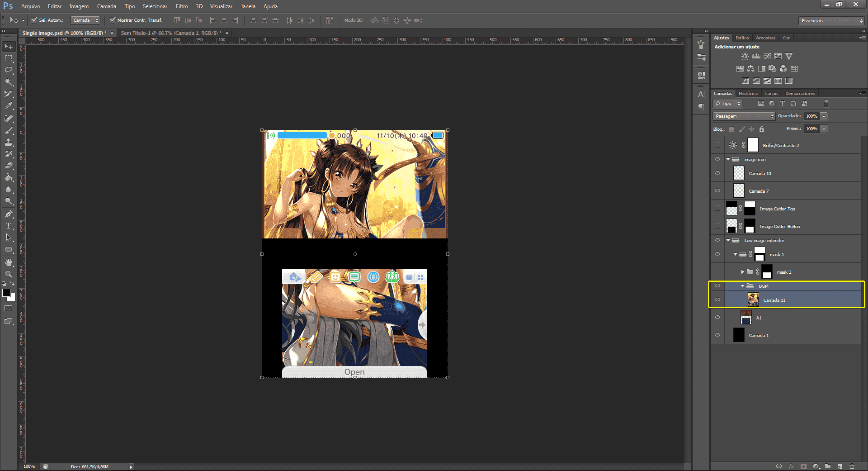Add a Black & White adjustment

pyautogui.click(x=762, y=69)
